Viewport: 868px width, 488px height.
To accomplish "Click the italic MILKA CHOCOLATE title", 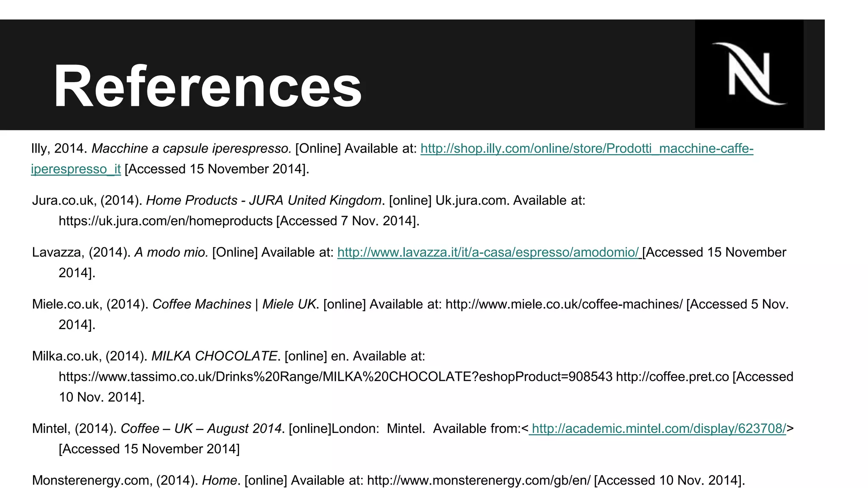I will click(x=214, y=356).
